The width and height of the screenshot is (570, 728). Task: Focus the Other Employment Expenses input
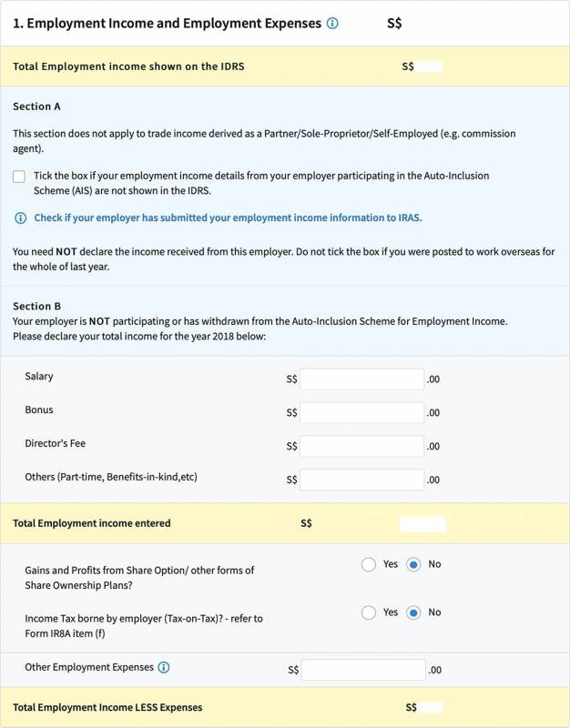coord(362,670)
